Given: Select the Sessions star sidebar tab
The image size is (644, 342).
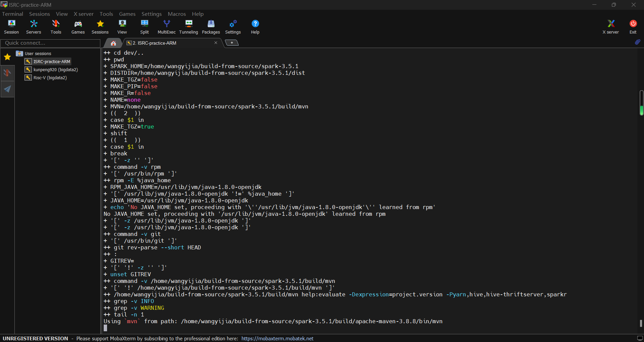Looking at the screenshot, I should (7, 57).
